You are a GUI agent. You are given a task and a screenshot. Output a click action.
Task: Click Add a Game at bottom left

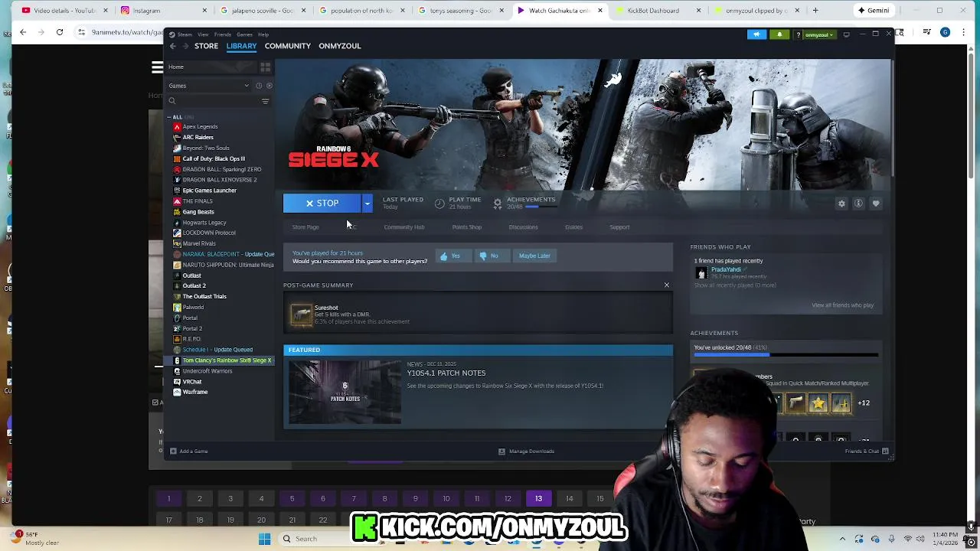click(188, 452)
